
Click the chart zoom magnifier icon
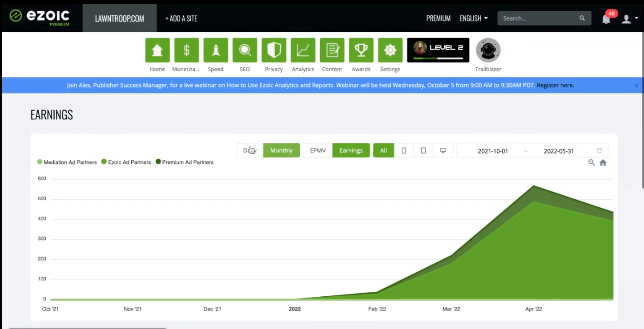(x=591, y=163)
